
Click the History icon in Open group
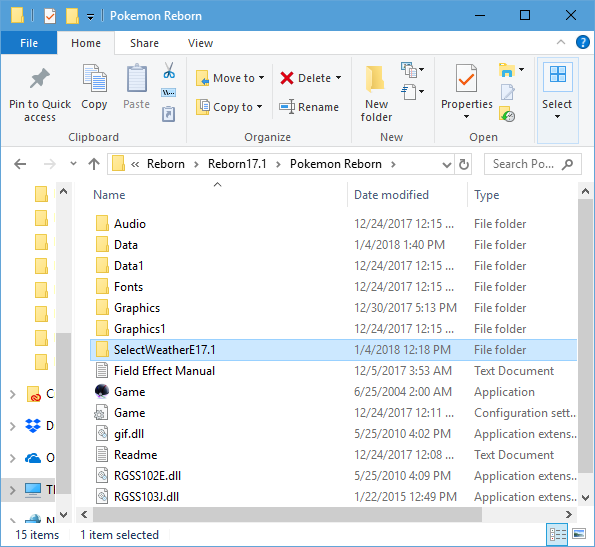(507, 114)
